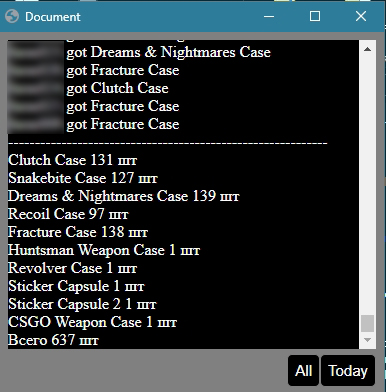Click the scrollbar down arrow
Screen dimensions: 386x392
367,340
